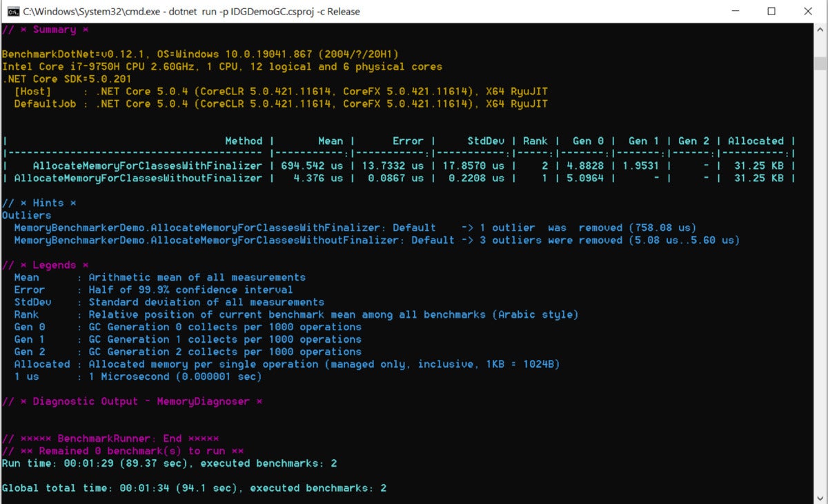Click the "BenchmarkRunner: End" line
The height and width of the screenshot is (504, 828).
coord(110,439)
